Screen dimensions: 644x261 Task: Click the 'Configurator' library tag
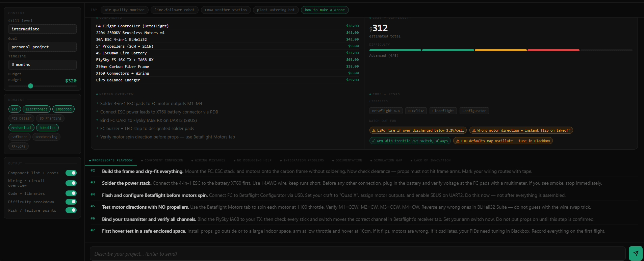474,111
